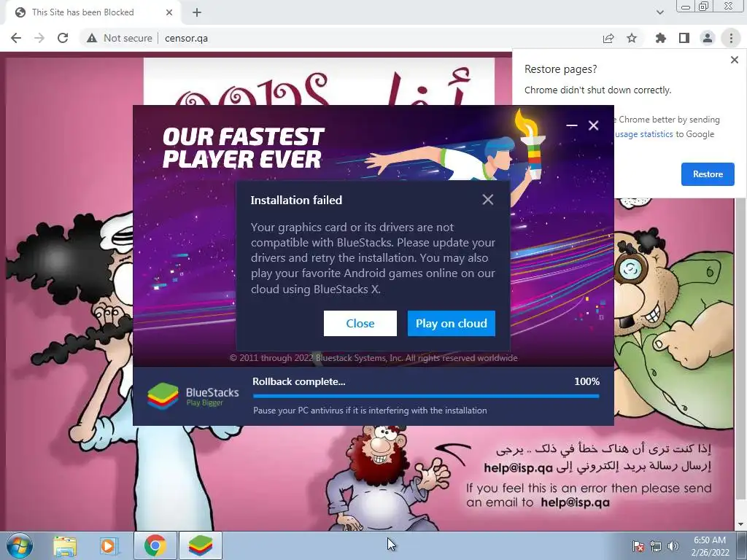Switch to BlueStacks in the taskbar
Image resolution: width=747 pixels, height=560 pixels.
pyautogui.click(x=201, y=545)
